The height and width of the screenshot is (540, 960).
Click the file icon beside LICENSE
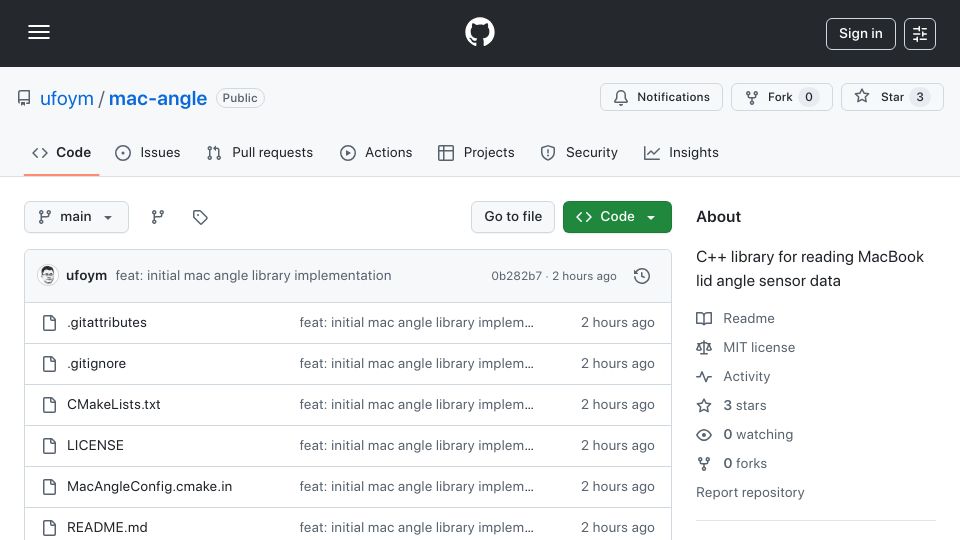click(50, 446)
